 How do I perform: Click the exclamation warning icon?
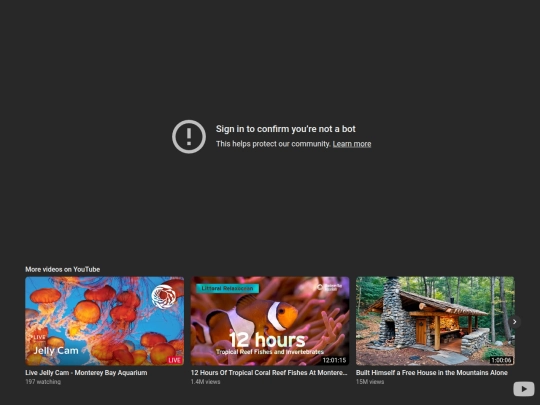coord(189,137)
